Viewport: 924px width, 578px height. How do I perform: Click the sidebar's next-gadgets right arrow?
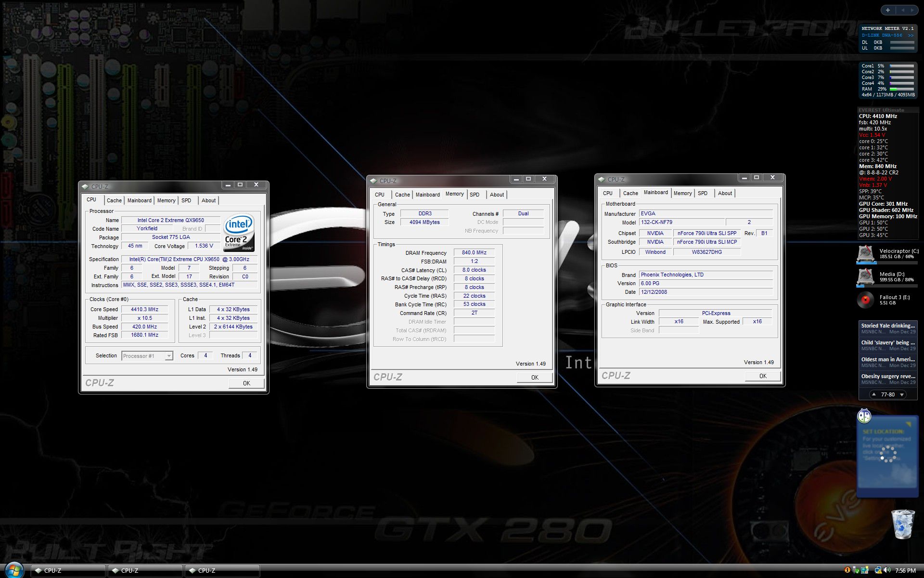(912, 10)
